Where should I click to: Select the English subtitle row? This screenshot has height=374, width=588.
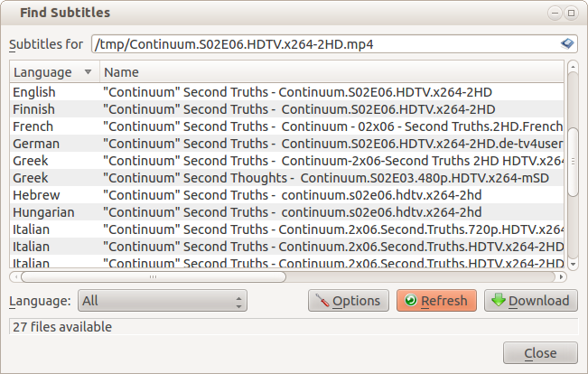271,92
